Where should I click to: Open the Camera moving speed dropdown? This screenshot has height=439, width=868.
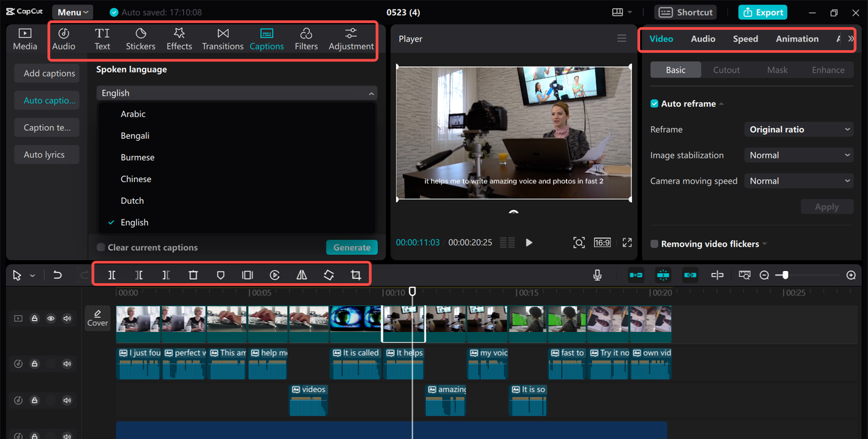click(x=799, y=181)
